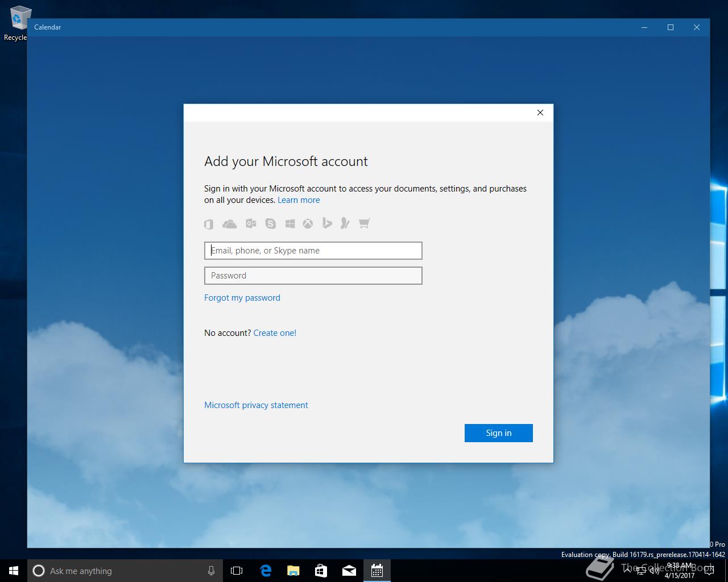Click the Sign in button
Screen dimensions: 728x582
point(499,433)
